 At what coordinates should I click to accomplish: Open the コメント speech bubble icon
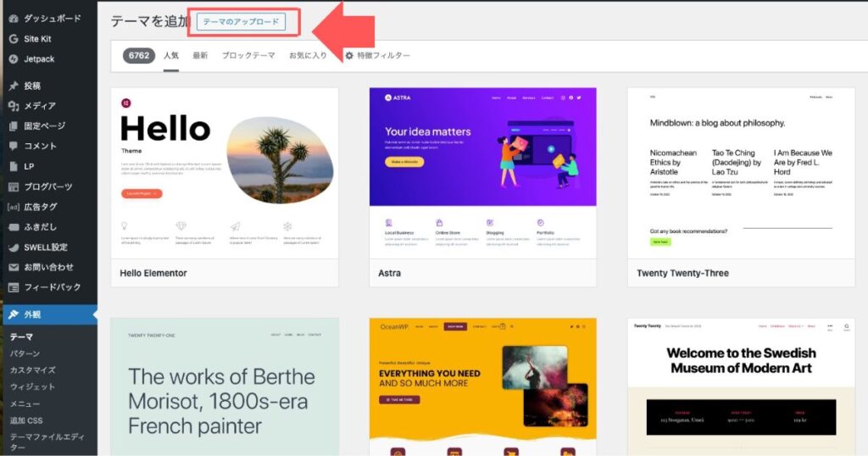(x=14, y=146)
